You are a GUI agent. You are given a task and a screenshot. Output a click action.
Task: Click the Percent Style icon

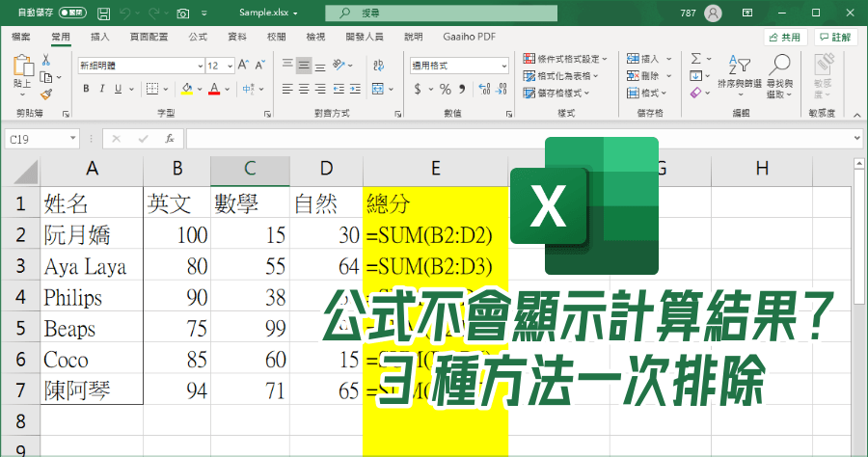pos(445,89)
